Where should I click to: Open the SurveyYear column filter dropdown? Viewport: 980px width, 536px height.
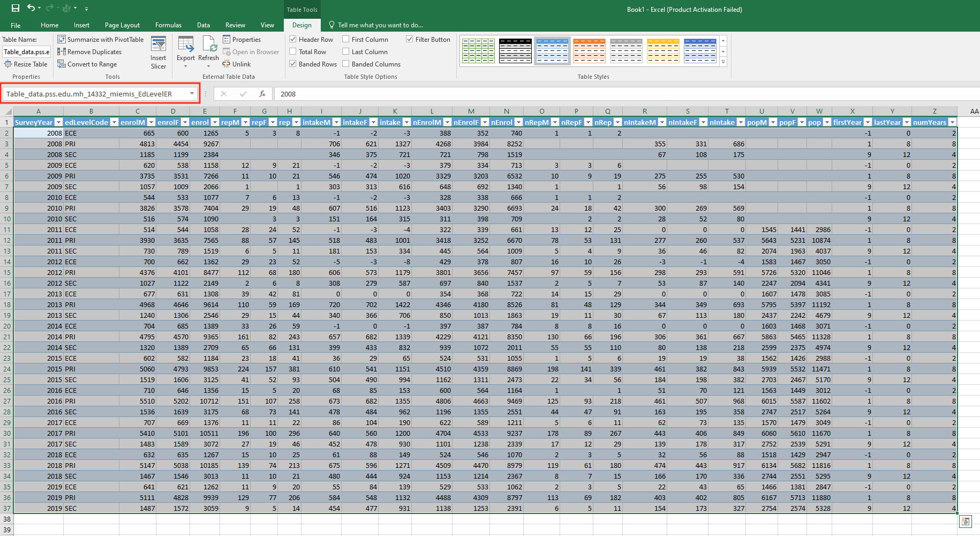(59, 122)
